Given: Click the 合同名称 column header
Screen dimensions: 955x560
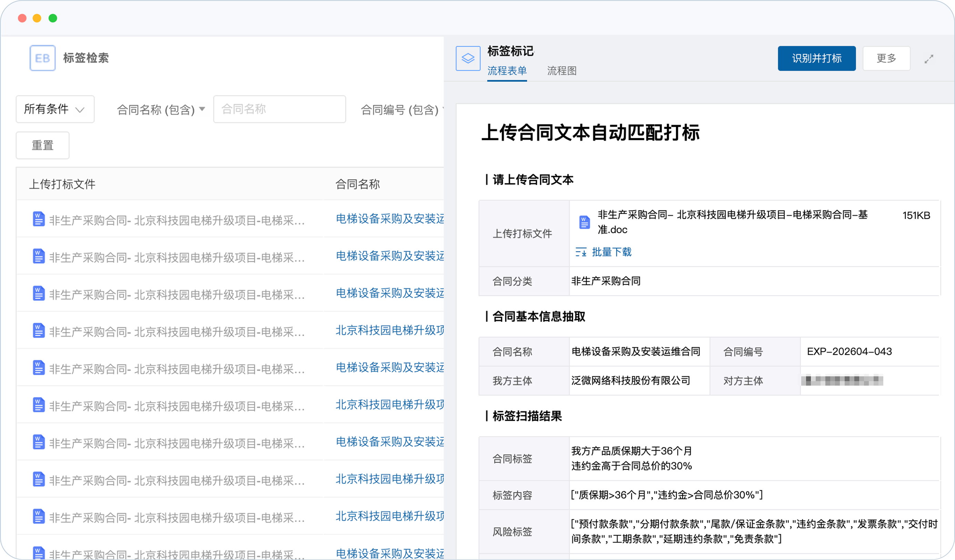Looking at the screenshot, I should (x=358, y=184).
